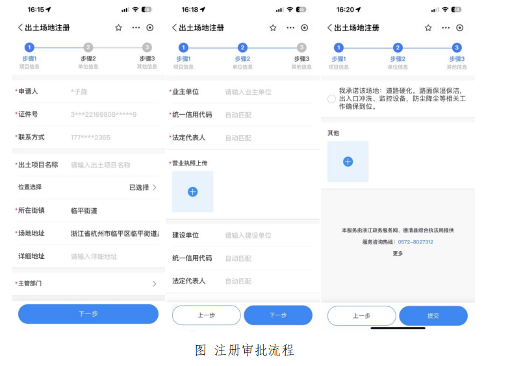Tap the circular target icon on the 16:15 screen

point(150,28)
